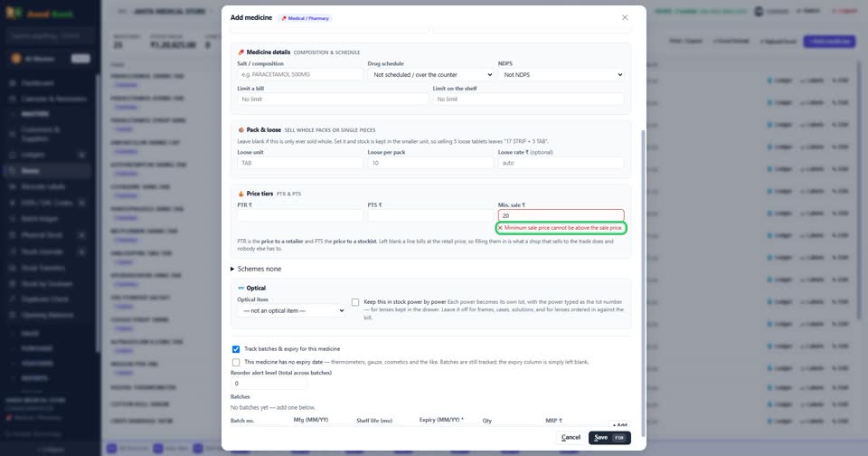Click the PTS price field
This screenshot has width=868, height=456.
coord(430,215)
